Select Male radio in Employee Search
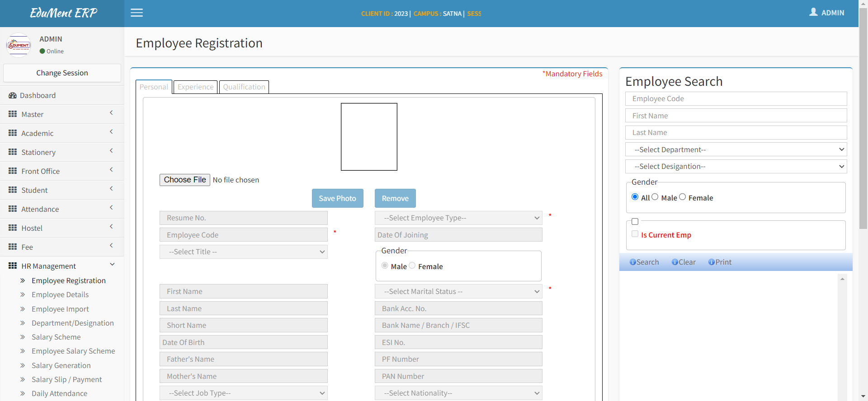Image resolution: width=868 pixels, height=401 pixels. pos(655,197)
